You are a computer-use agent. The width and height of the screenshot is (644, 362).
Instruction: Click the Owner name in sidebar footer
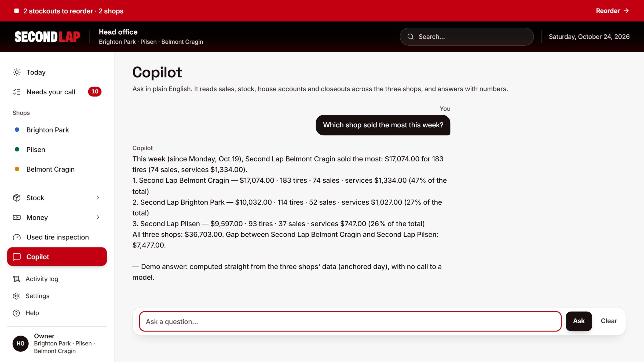pyautogui.click(x=44, y=336)
